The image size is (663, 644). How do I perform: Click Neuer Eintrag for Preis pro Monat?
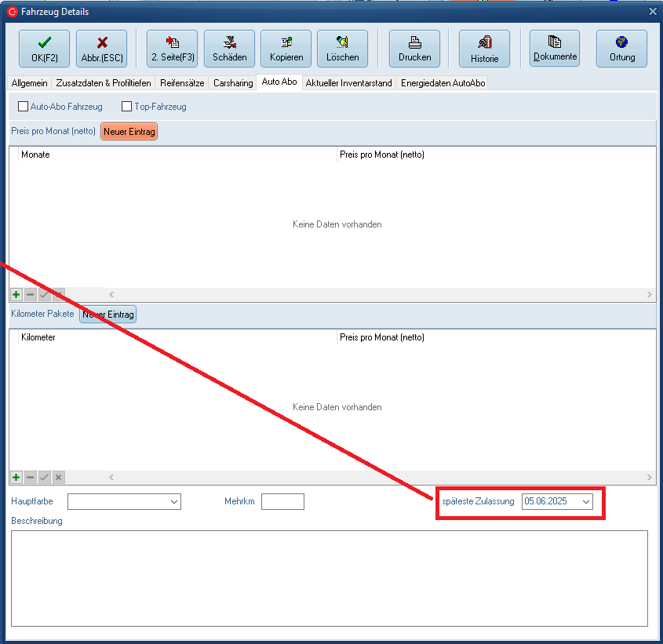point(129,132)
